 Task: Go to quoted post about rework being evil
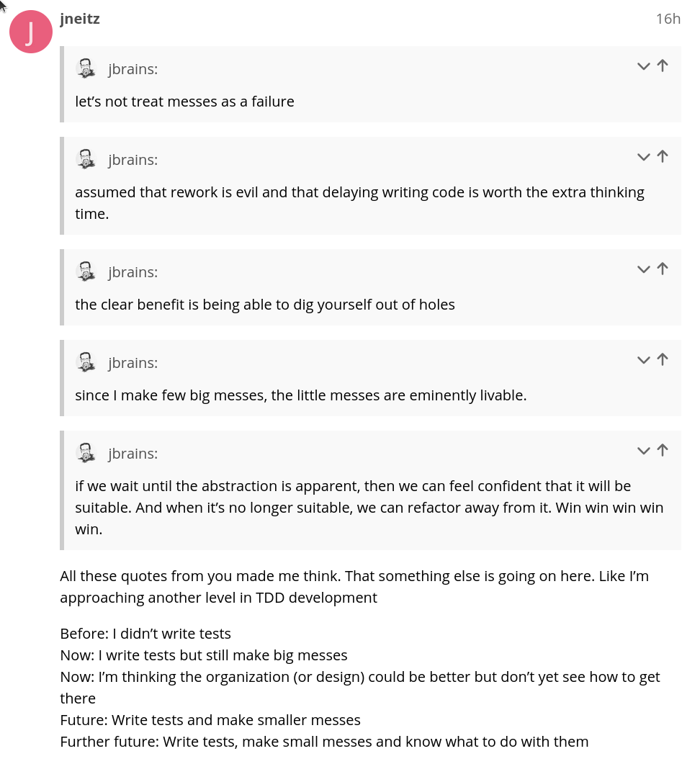click(x=663, y=157)
